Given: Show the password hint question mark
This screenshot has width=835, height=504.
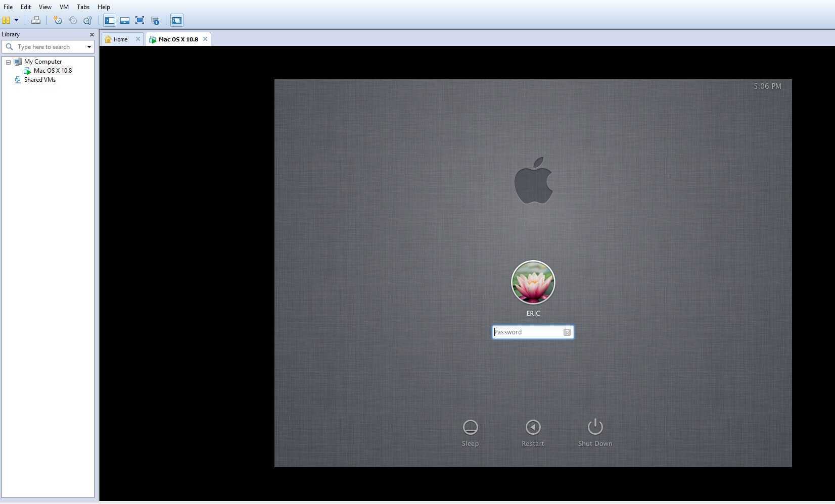Looking at the screenshot, I should point(567,332).
